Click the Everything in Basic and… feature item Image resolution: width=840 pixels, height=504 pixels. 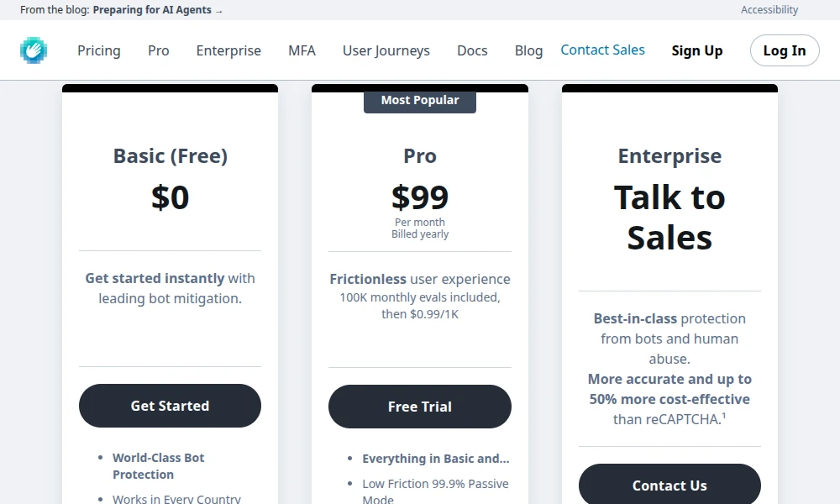[x=435, y=459]
